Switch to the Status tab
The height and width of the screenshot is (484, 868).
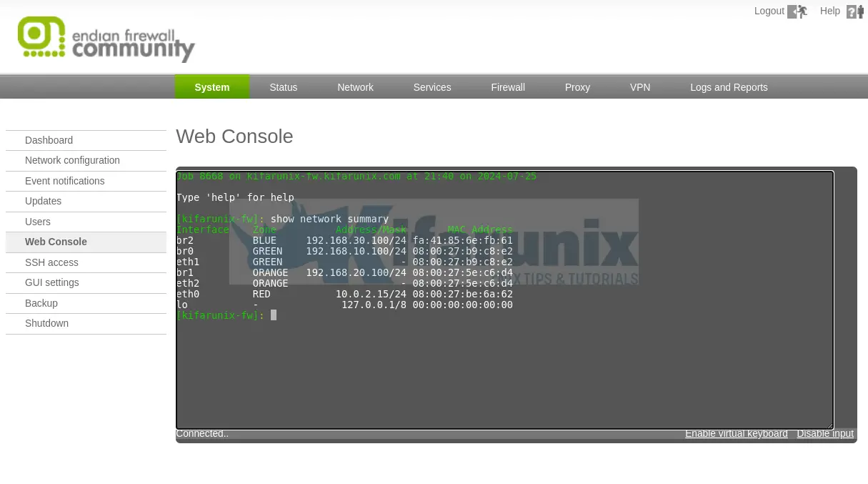[283, 87]
